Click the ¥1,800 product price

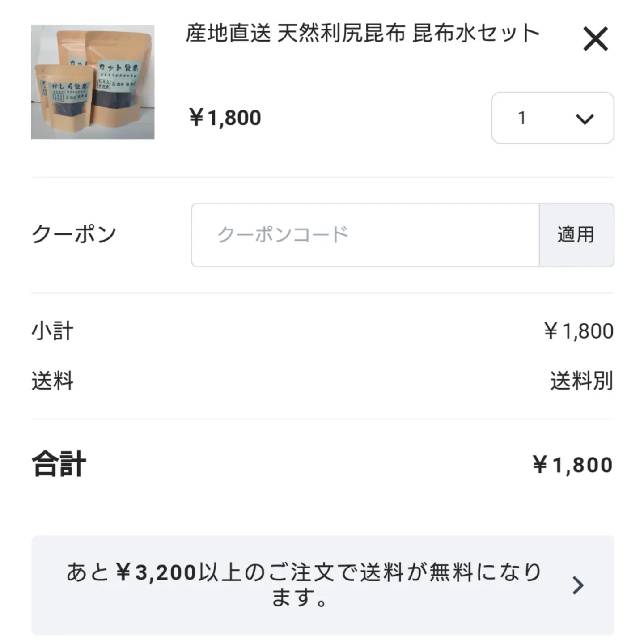click(225, 118)
